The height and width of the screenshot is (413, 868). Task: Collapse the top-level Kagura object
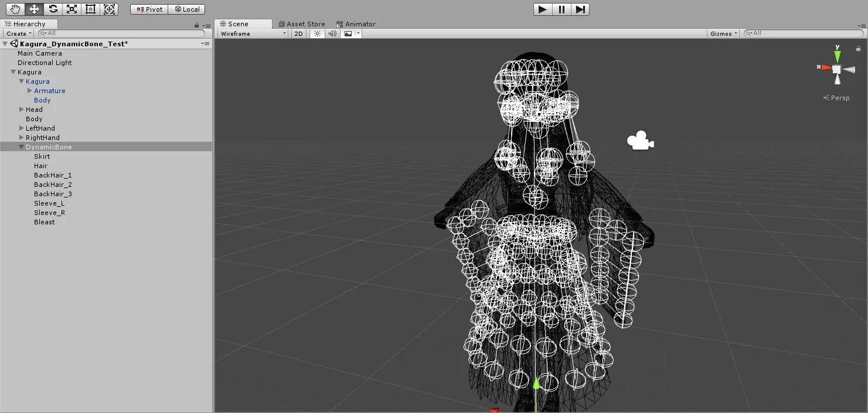(13, 72)
